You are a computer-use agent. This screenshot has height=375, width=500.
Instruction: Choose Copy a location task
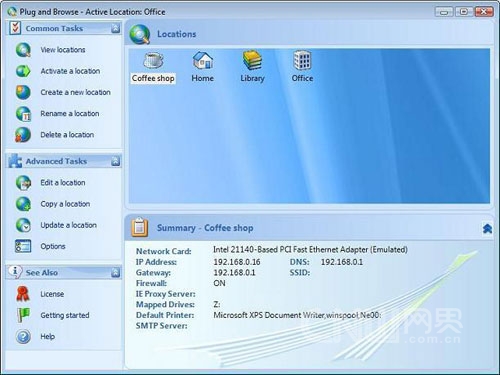tap(65, 204)
